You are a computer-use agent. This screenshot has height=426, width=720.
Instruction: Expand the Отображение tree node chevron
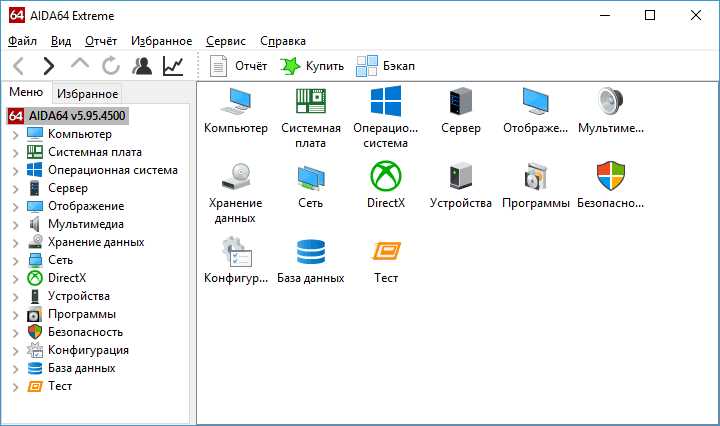click(x=15, y=207)
